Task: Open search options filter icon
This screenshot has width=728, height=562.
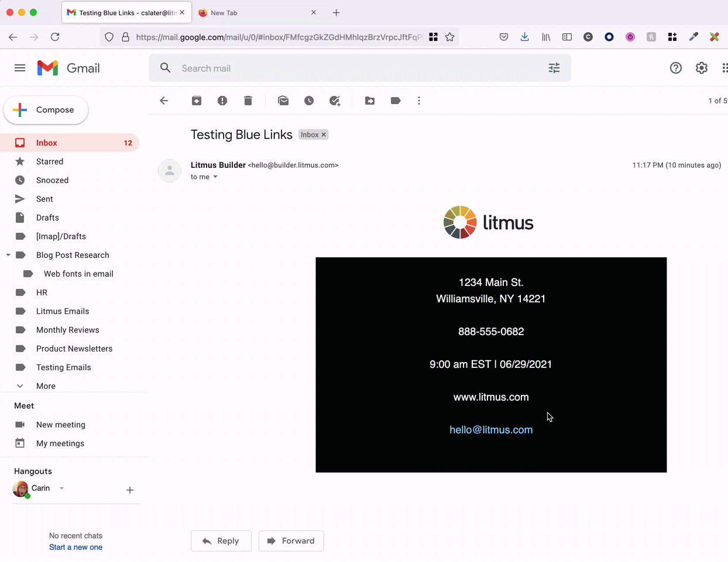Action: coord(554,68)
